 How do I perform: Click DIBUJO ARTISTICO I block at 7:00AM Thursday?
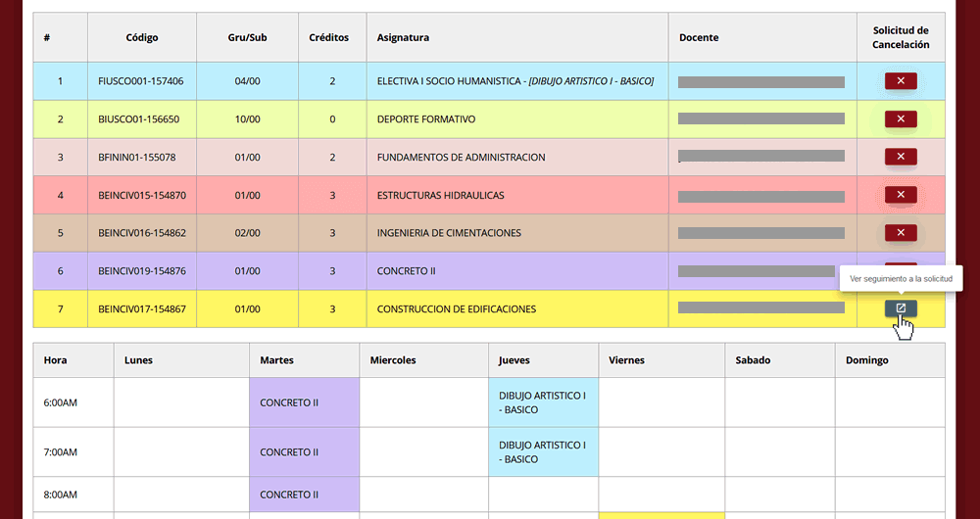(x=542, y=452)
